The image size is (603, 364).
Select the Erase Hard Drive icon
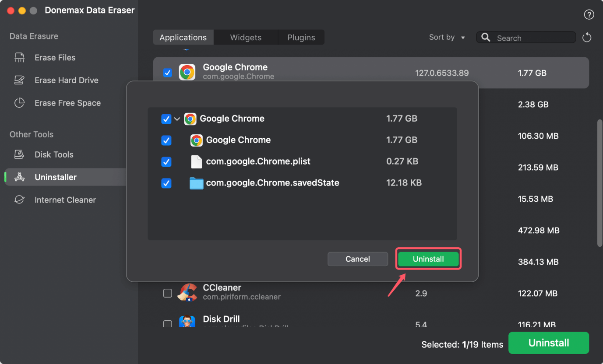[x=19, y=80]
